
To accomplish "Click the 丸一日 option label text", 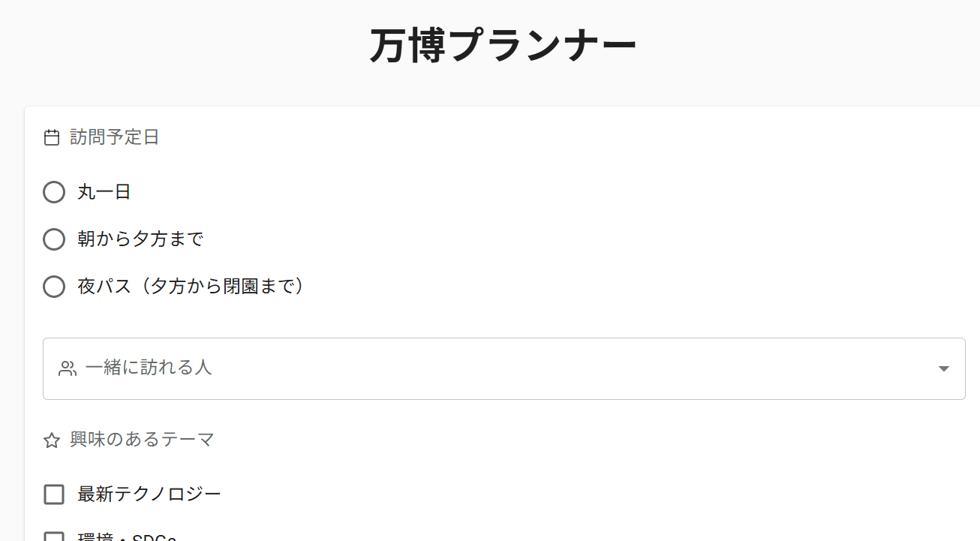I will point(102,192).
